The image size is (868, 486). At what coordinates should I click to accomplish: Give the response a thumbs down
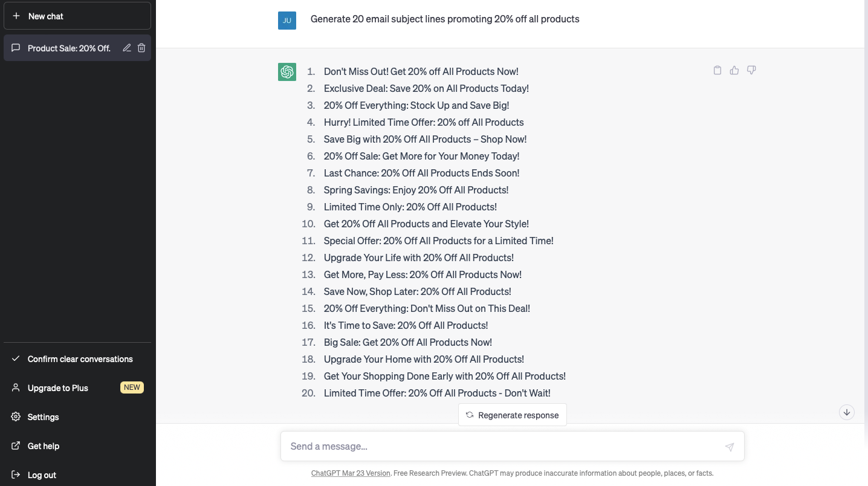click(x=751, y=70)
